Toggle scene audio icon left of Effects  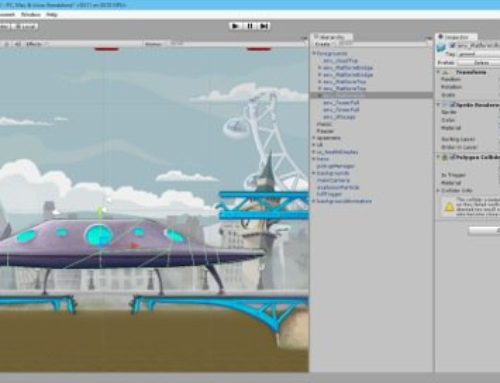click(x=17, y=44)
